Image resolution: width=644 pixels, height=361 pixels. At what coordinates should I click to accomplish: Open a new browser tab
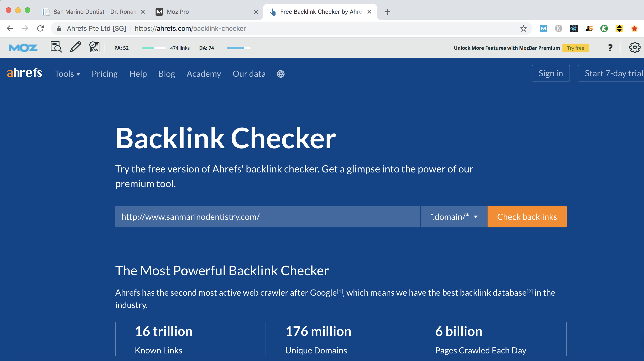pyautogui.click(x=387, y=12)
